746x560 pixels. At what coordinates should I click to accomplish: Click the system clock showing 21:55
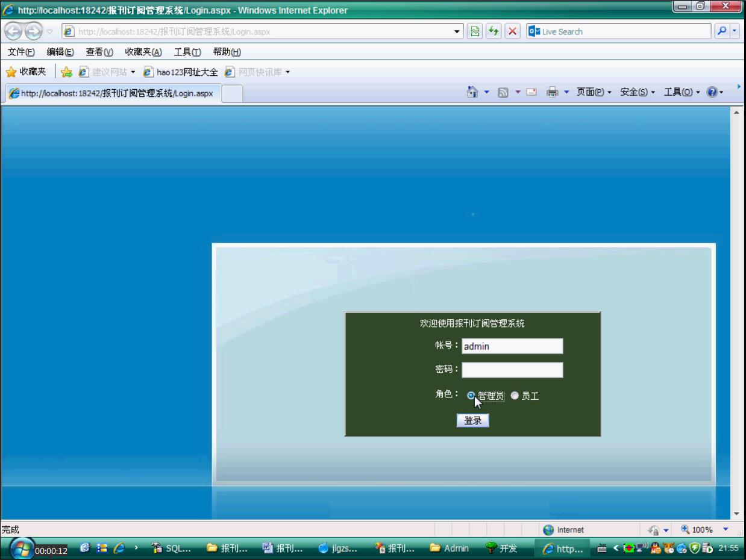[727, 549]
